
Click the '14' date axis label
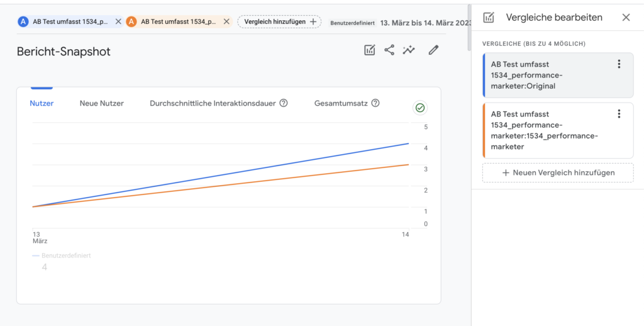pos(406,234)
